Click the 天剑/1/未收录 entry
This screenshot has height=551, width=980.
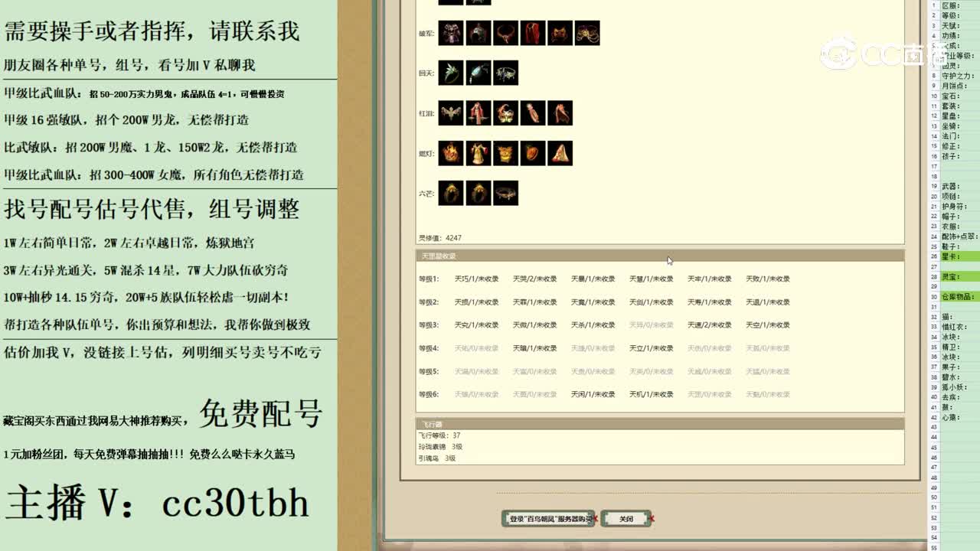pos(651,302)
